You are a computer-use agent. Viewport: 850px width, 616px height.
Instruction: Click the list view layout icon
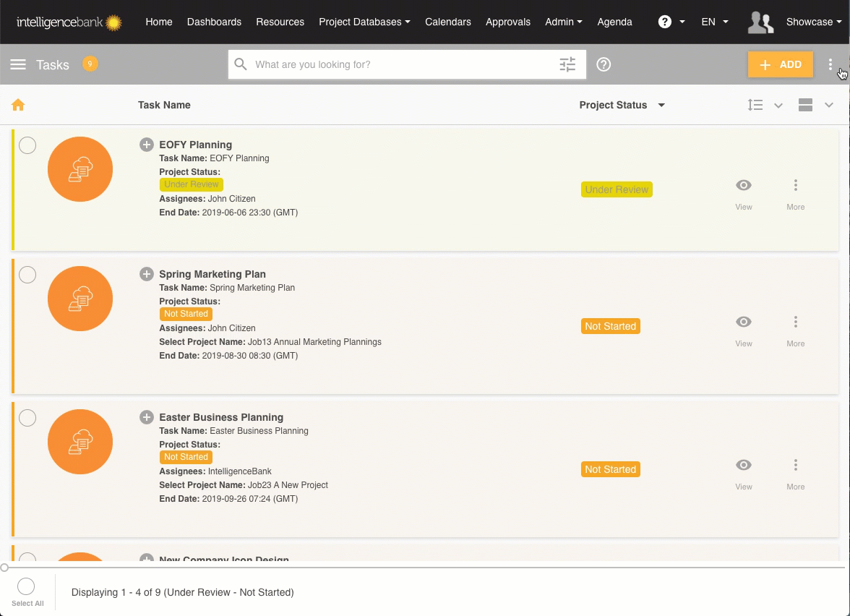tap(805, 105)
